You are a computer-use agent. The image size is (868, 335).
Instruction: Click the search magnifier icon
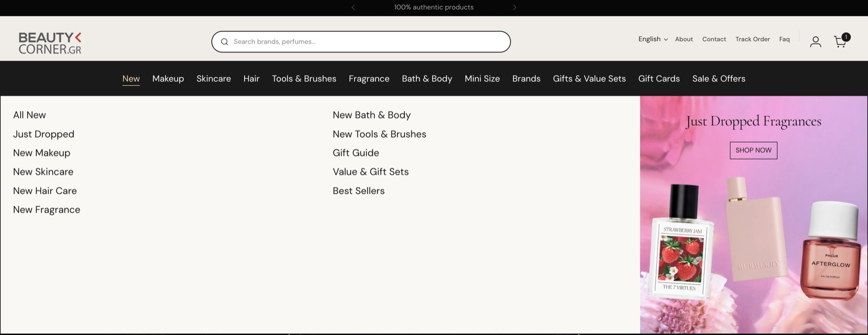pyautogui.click(x=224, y=42)
